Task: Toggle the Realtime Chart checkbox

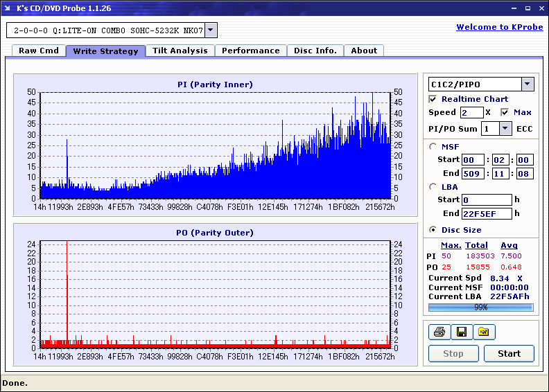Action: click(433, 100)
